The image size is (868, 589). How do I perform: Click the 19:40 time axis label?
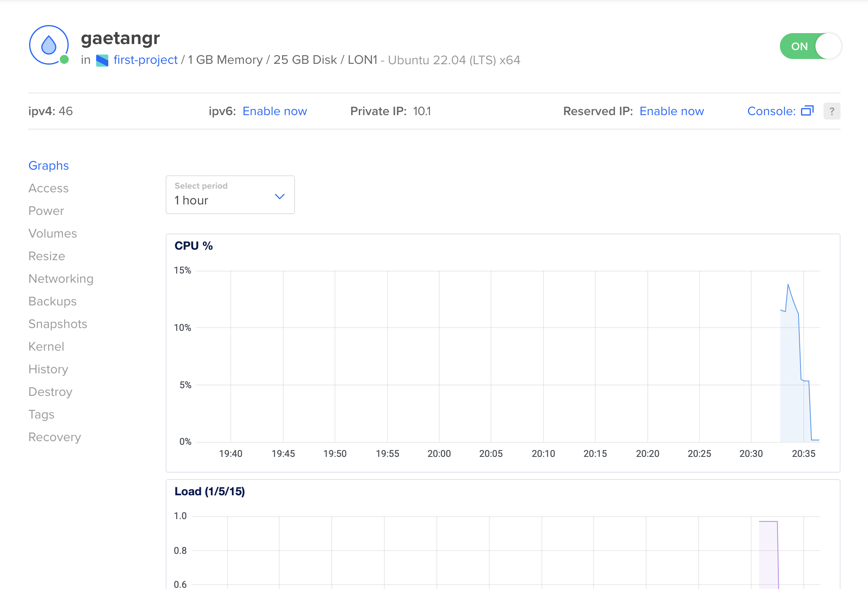[231, 454]
